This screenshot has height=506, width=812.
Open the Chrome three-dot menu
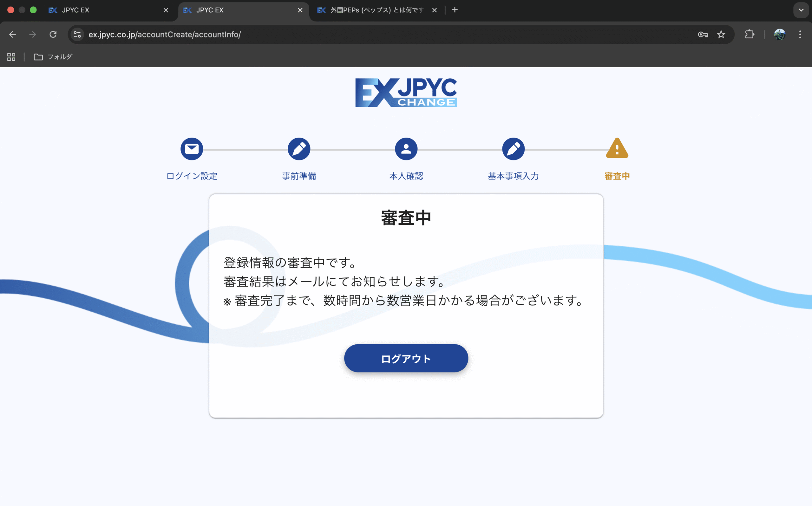coord(800,35)
